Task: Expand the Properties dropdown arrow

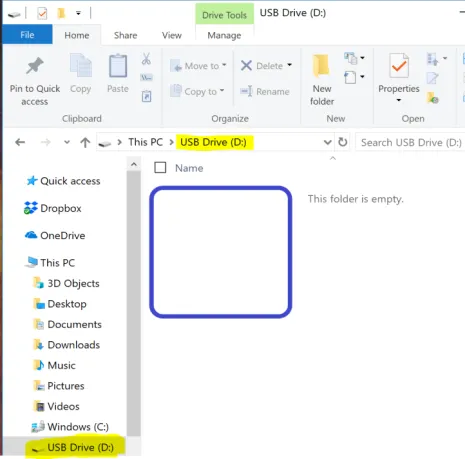Action: (x=399, y=100)
